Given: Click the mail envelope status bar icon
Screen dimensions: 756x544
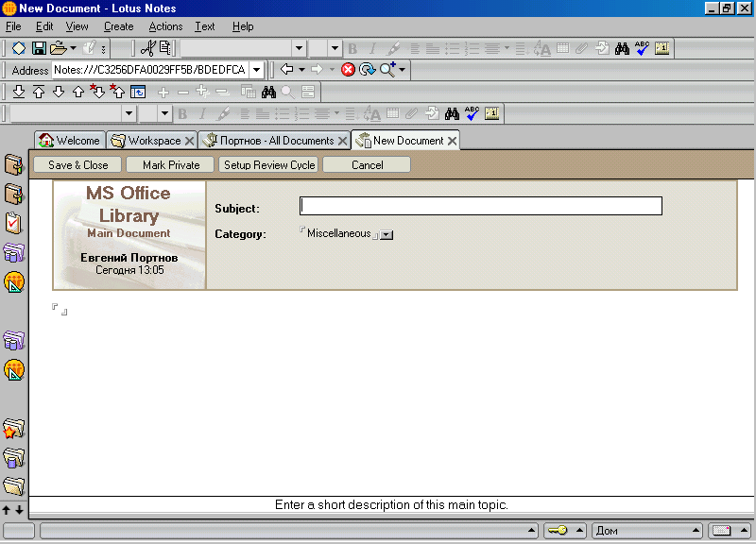Looking at the screenshot, I should pos(722,531).
